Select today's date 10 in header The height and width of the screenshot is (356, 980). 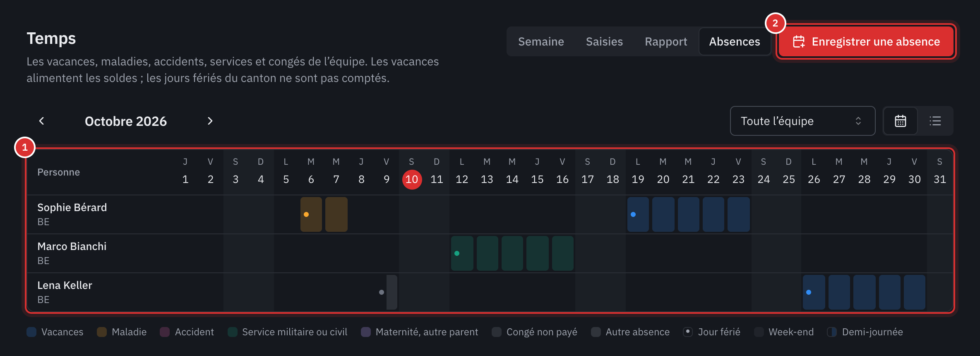click(x=412, y=179)
